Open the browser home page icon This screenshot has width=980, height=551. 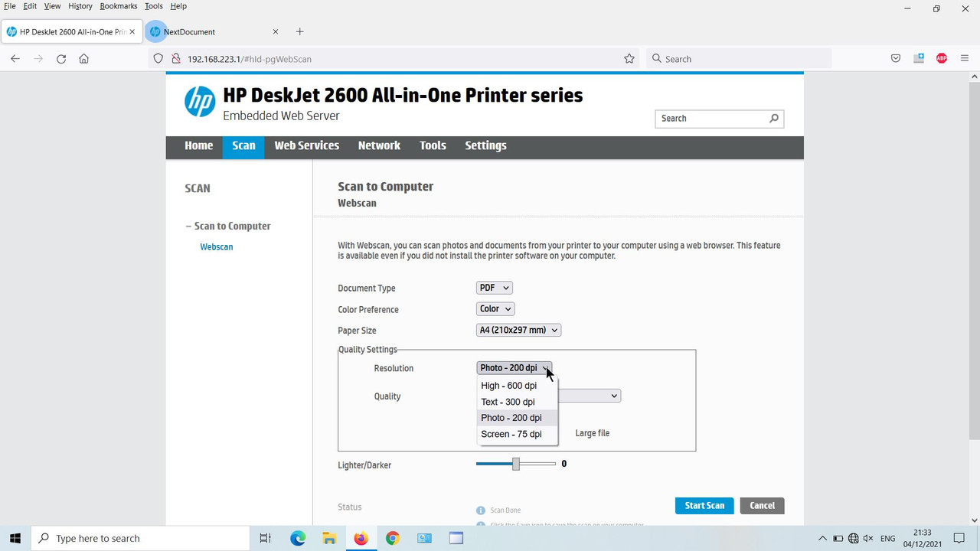[x=84, y=59]
